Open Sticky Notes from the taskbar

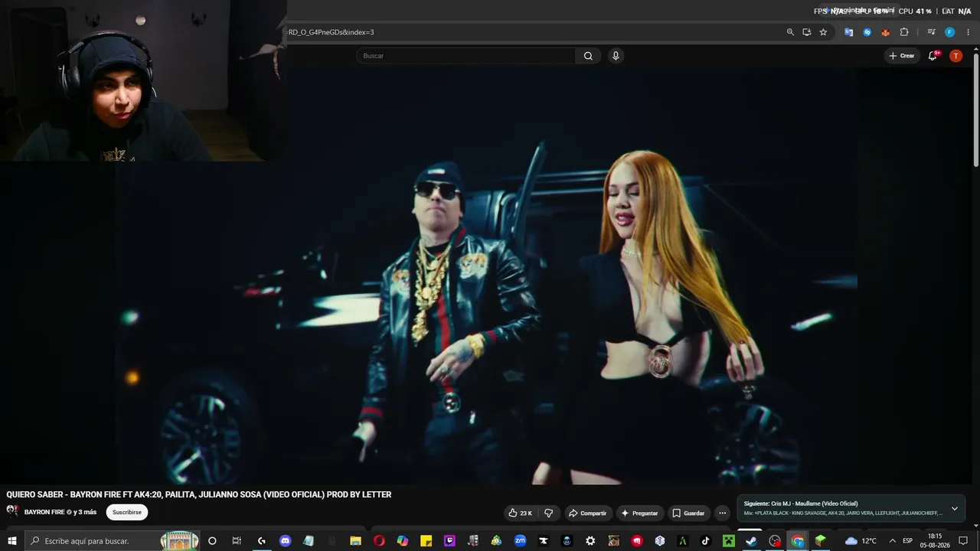tap(426, 541)
